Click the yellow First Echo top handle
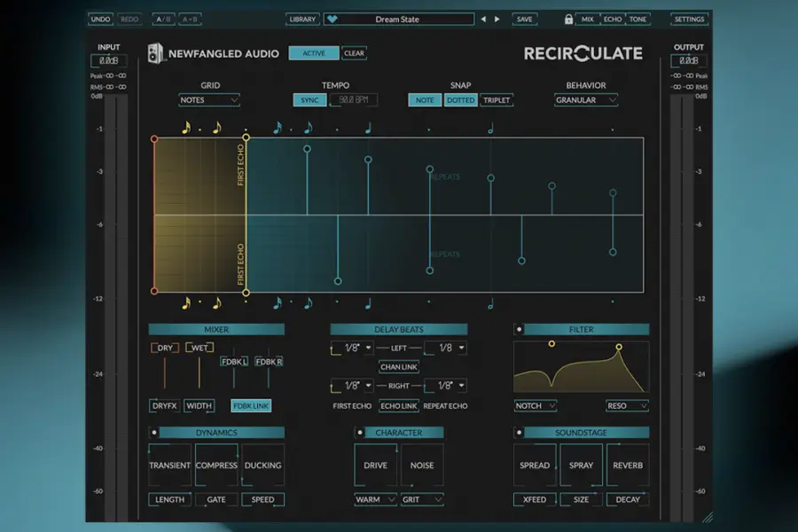Screen dimensions: 798x532 tap(246, 137)
